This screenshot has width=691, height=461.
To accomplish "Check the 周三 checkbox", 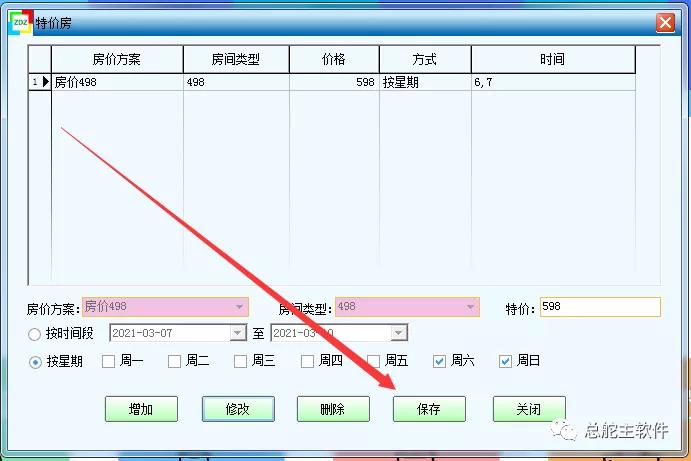I will (240, 361).
